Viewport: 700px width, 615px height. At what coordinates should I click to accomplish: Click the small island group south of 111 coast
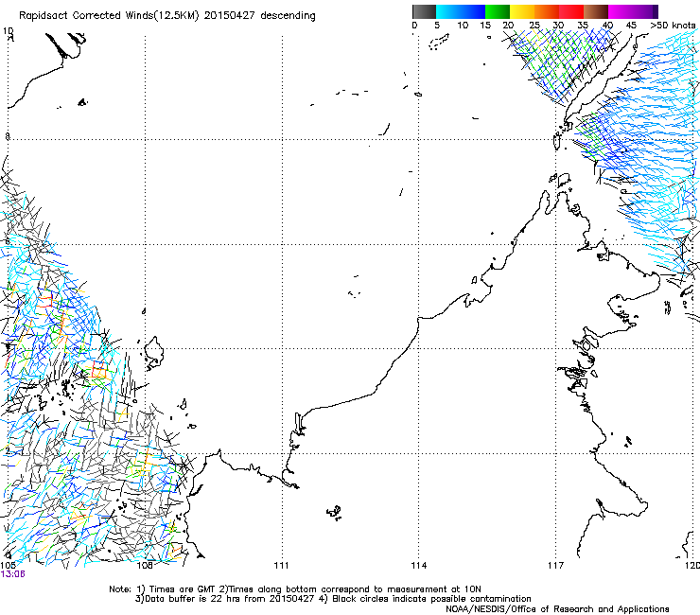click(334, 513)
